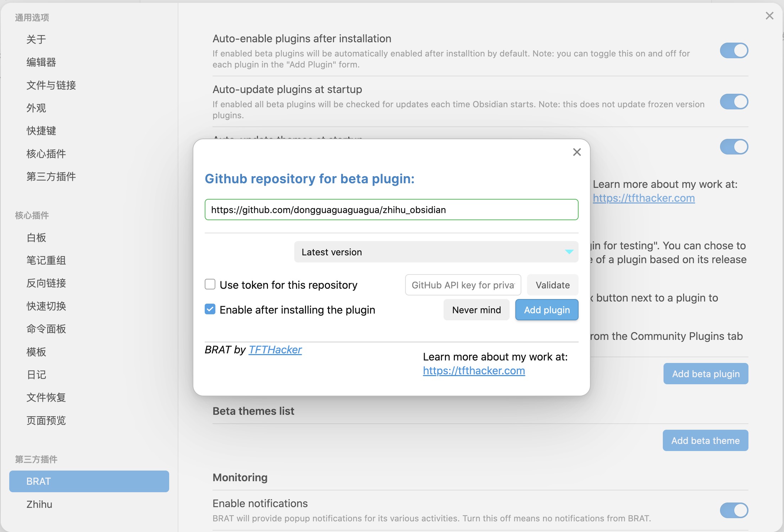Turn off Enable notifications switch
This screenshot has width=784, height=532.
[x=734, y=510]
